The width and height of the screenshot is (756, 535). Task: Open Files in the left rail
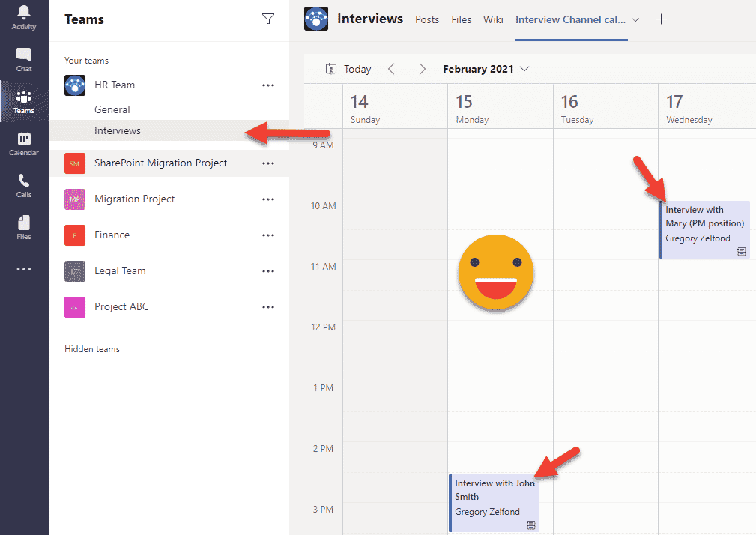[24, 228]
